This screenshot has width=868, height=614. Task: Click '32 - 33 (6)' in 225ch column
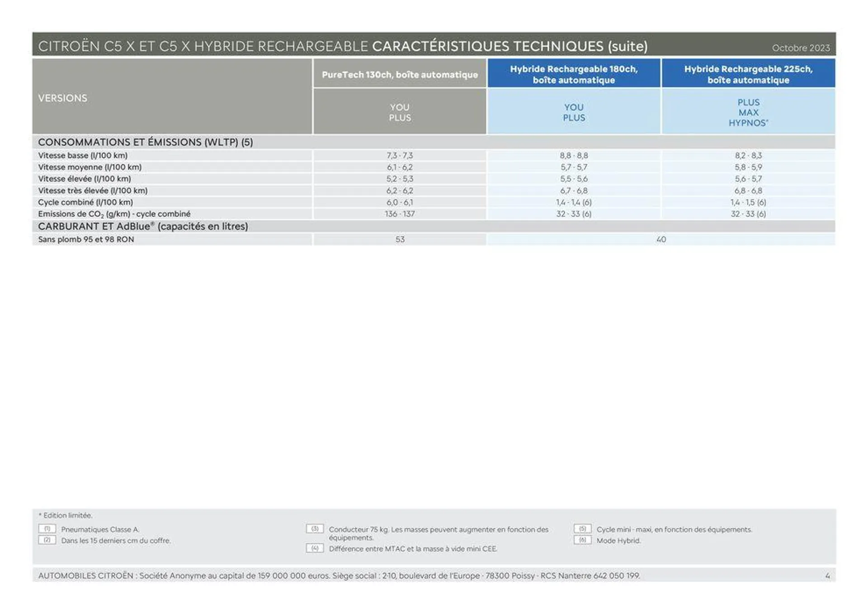point(748,214)
